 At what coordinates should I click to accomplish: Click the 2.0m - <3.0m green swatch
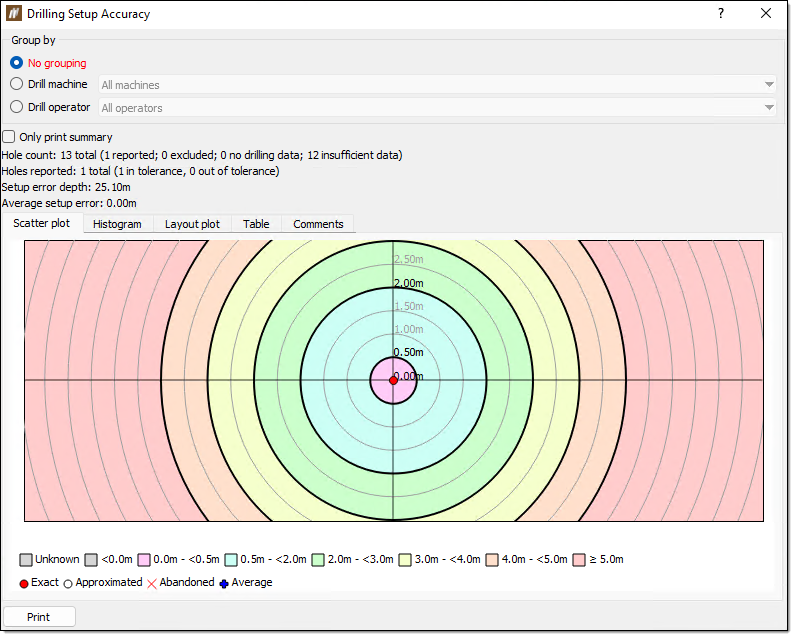319,562
